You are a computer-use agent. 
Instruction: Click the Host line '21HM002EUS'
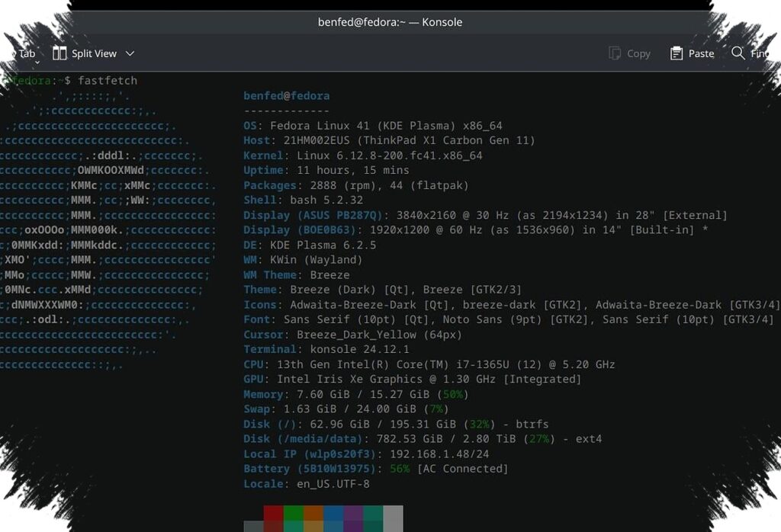[317, 140]
